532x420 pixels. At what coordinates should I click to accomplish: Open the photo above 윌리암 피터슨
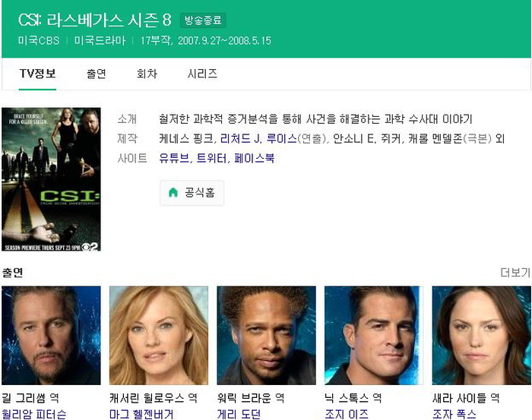pyautogui.click(x=51, y=335)
